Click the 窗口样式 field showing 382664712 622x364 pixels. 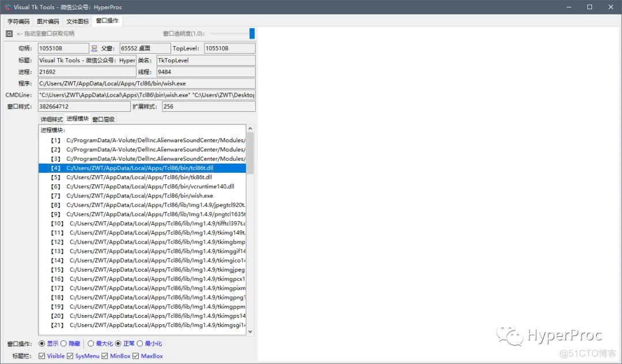[x=84, y=107]
